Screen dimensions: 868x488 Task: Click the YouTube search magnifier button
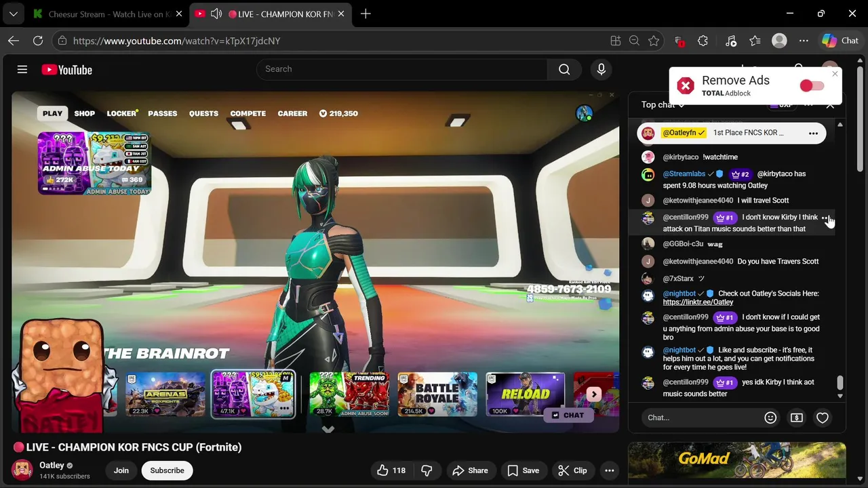pos(564,69)
